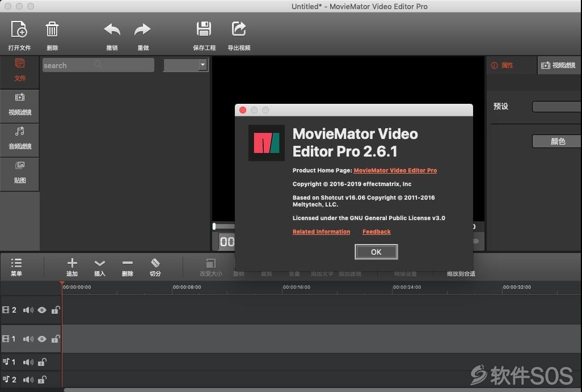The width and height of the screenshot is (582, 392).
Task: Click timeline ruler at 00:00:24:00
Action: (407, 287)
